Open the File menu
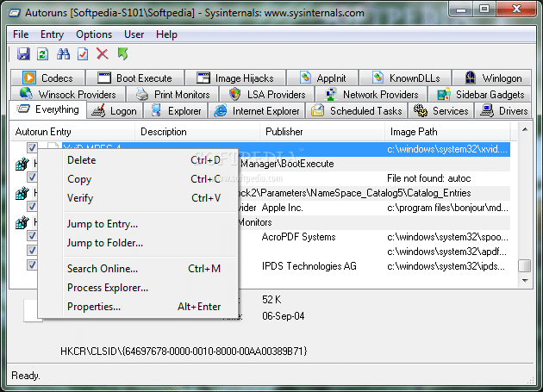Screen dimensions: 543x392 point(21,34)
